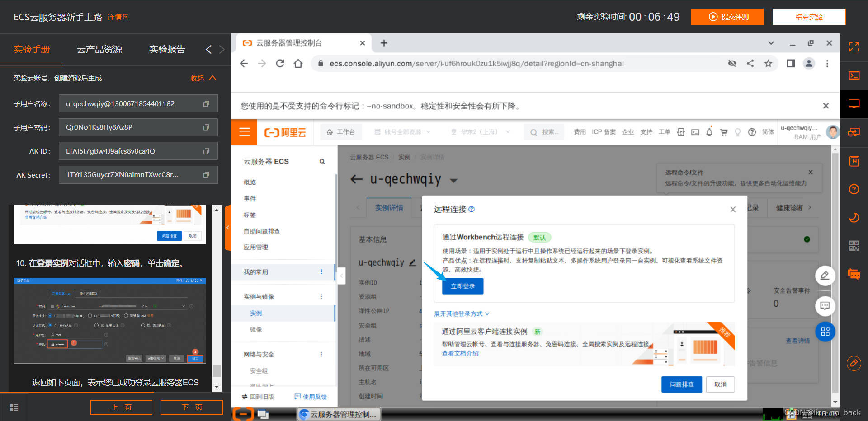
Task: Click the fullscreen icon in right sidebar
Action: pos(854,47)
